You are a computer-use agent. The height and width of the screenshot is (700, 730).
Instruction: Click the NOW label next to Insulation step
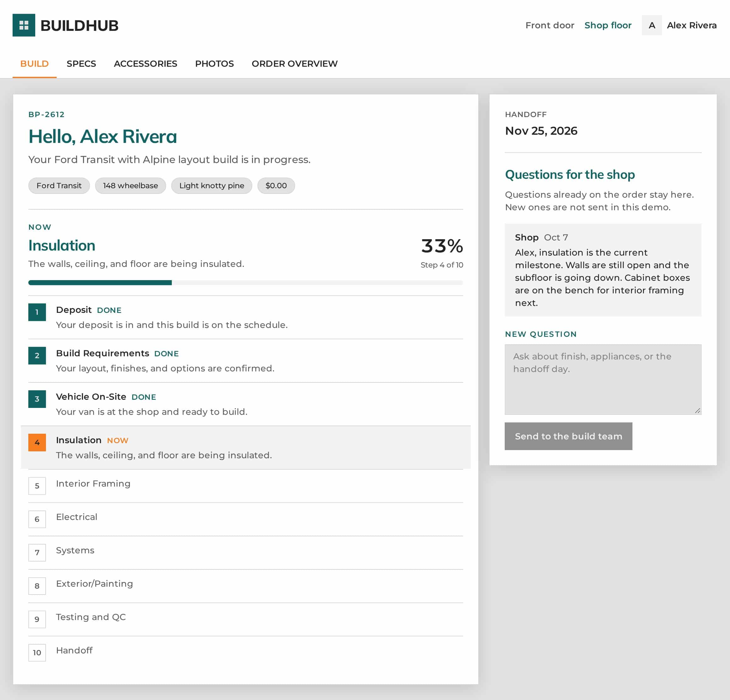coord(117,440)
